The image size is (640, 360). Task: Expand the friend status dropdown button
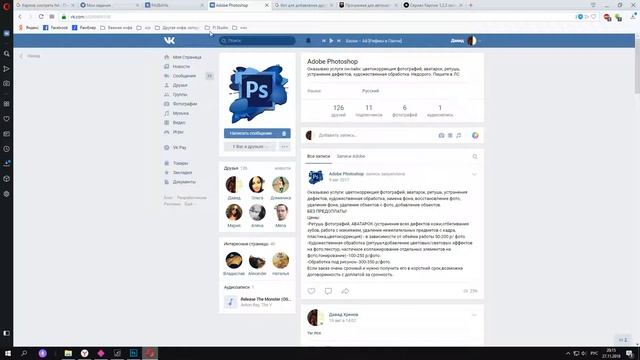[250, 147]
